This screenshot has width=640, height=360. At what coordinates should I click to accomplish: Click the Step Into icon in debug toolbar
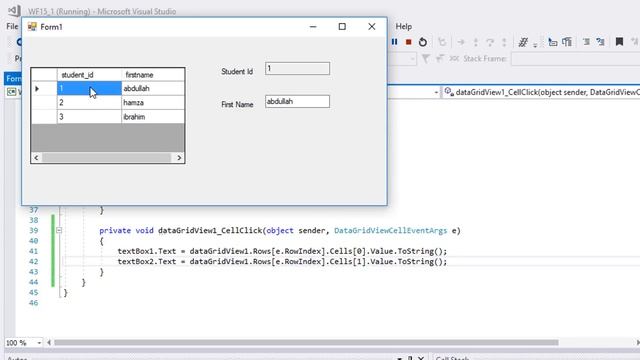(x=476, y=42)
